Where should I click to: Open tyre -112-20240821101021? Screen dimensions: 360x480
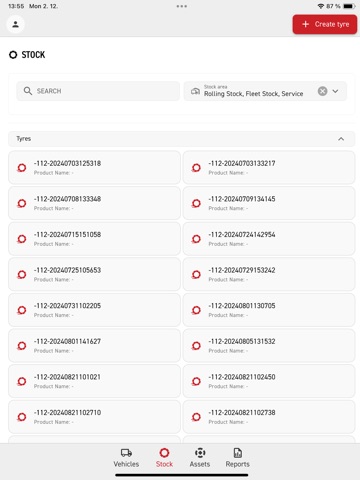point(94,381)
